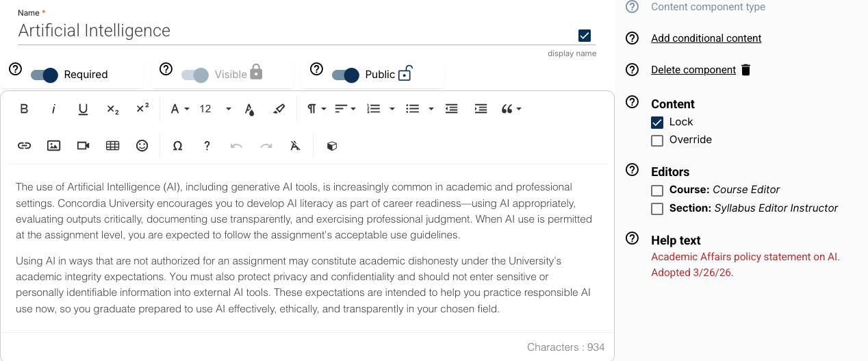Insert an ordered numbered list

pos(374,109)
